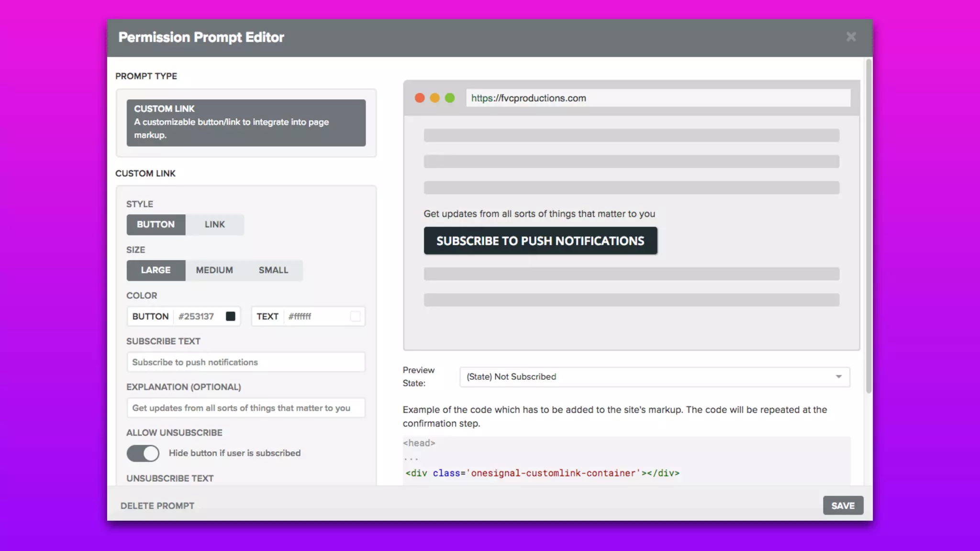
Task: Open the white text color swatch
Action: pos(355,316)
